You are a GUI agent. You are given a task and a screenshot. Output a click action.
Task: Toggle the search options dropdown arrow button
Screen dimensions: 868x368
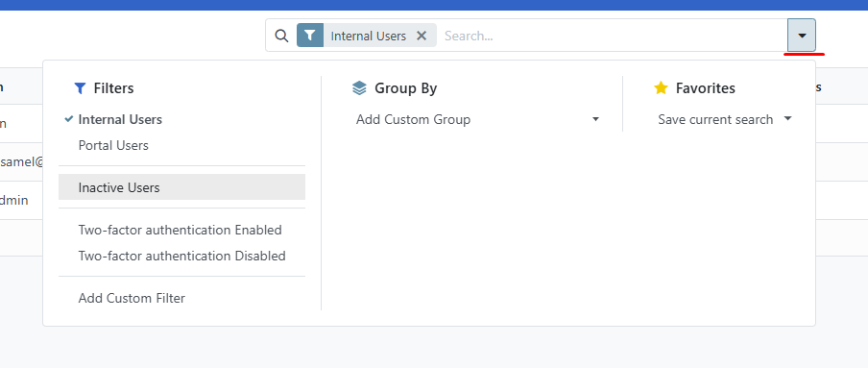[x=802, y=35]
